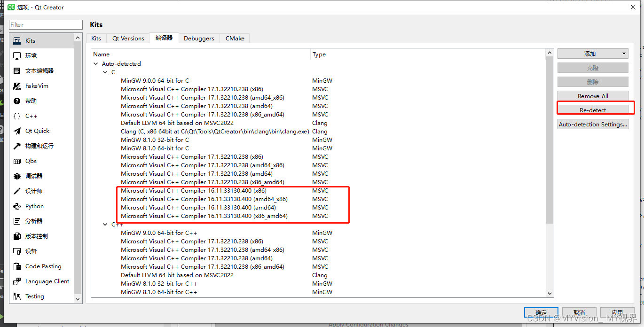Open the Python settings icon
Viewport: 644px width, 327px height.
[17, 206]
